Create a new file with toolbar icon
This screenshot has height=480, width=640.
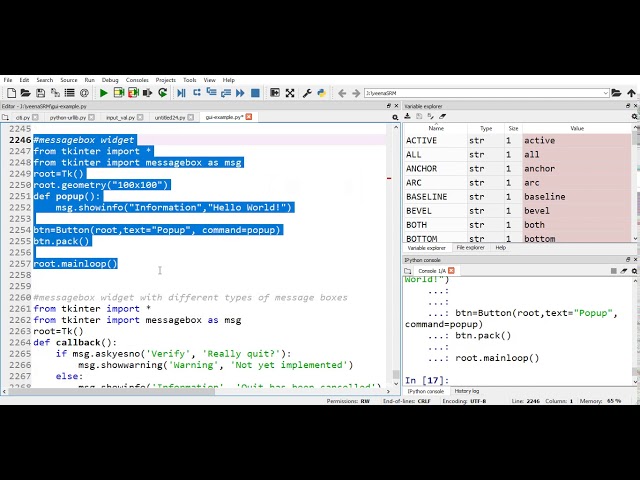click(11, 93)
